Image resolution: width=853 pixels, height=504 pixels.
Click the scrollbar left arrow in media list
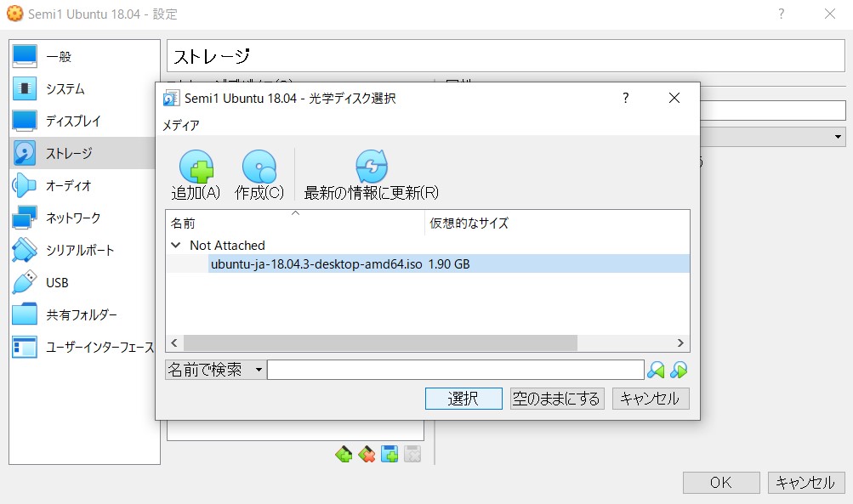(174, 343)
